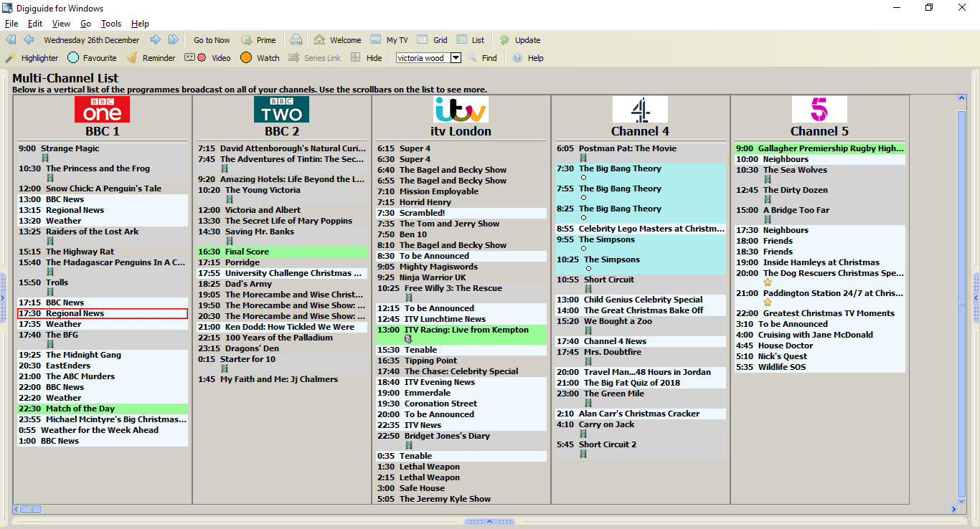Select Paddington Station 24/7 at Christmas
The image size is (980, 529).
pyautogui.click(x=820, y=298)
